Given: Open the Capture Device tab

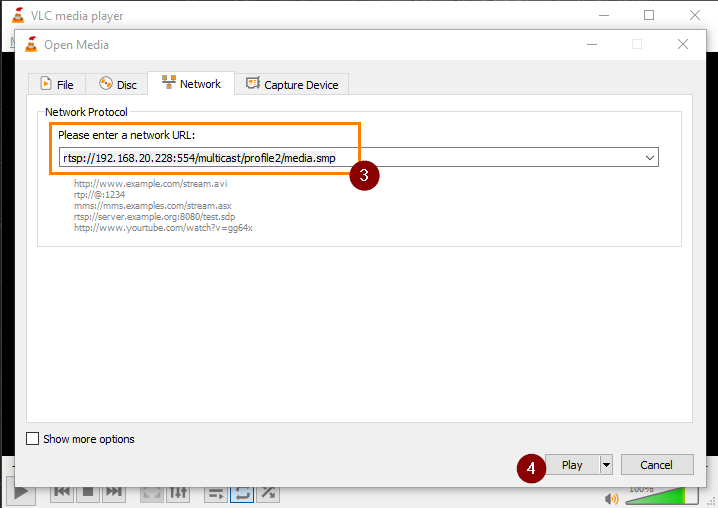Looking at the screenshot, I should pyautogui.click(x=292, y=84).
